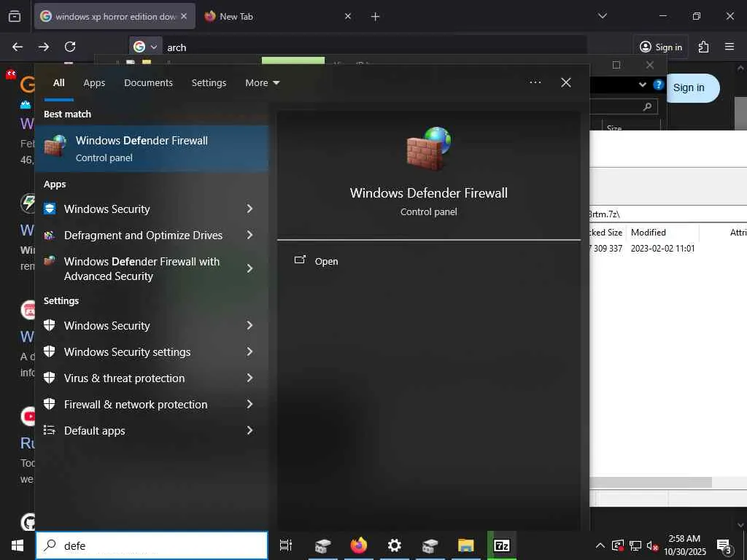Expand Virus & threat protection arrow
The height and width of the screenshot is (560, 747).
click(249, 378)
